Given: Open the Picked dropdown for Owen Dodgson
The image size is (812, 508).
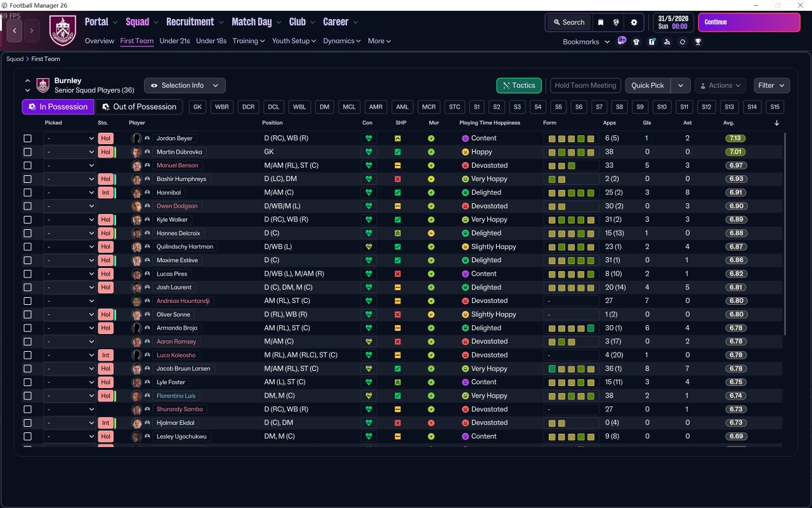Looking at the screenshot, I should 70,206.
